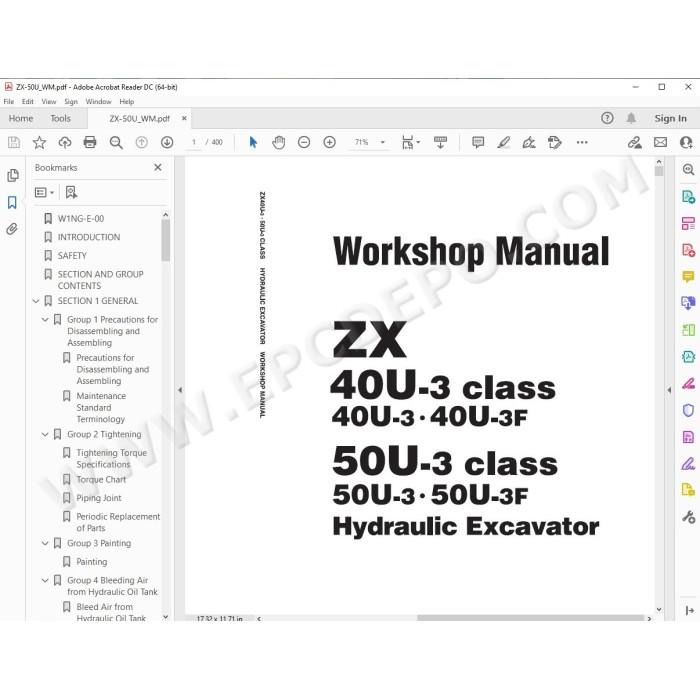Zoom in with plus button
The height and width of the screenshot is (700, 700).
329,142
